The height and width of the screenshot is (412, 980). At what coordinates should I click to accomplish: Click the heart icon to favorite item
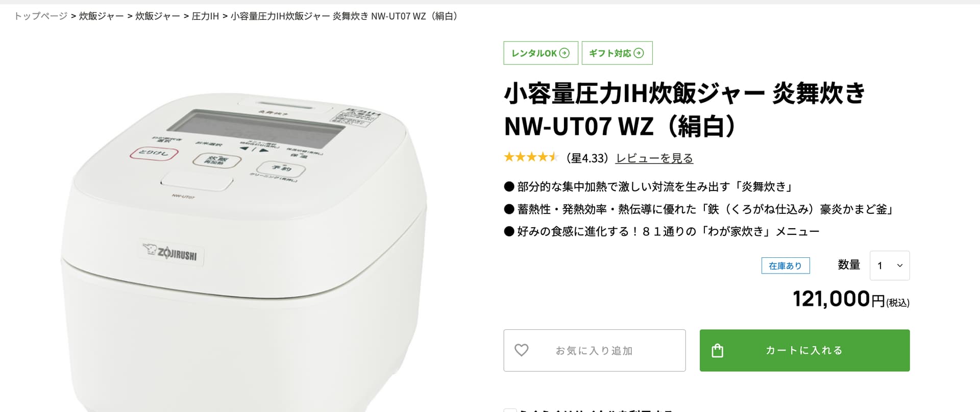coord(521,350)
